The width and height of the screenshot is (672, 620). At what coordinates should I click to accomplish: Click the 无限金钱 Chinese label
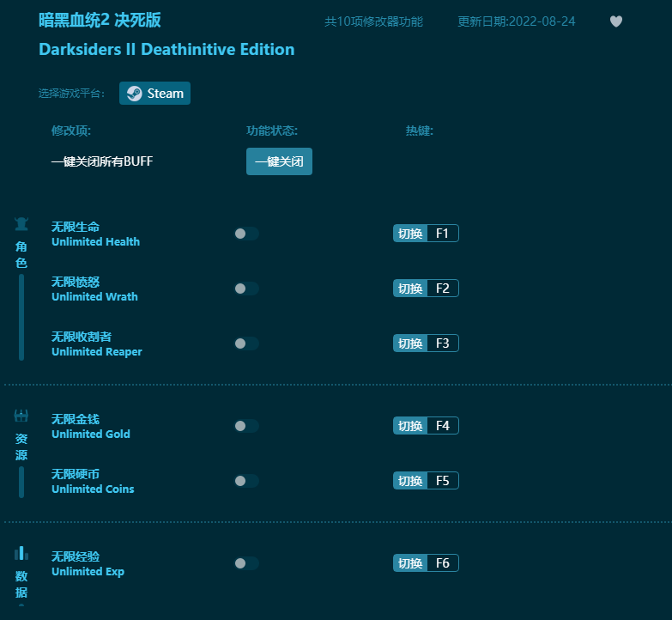click(x=76, y=419)
